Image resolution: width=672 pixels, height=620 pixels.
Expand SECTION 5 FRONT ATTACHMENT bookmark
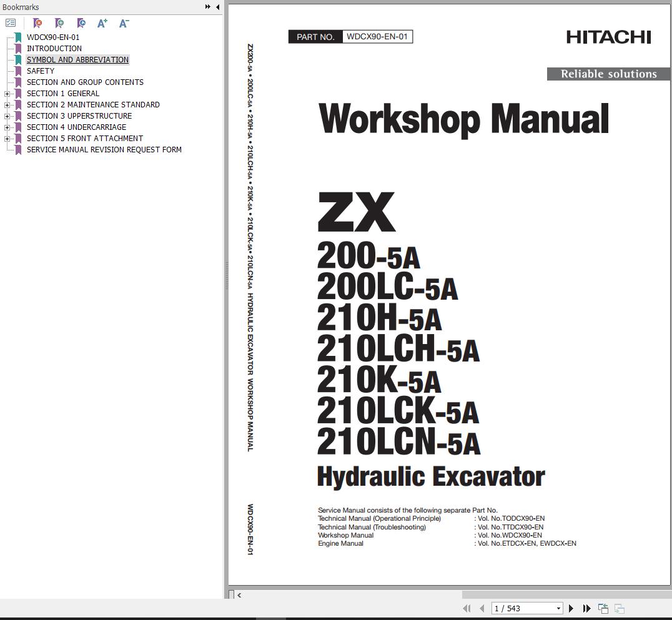[7, 139]
